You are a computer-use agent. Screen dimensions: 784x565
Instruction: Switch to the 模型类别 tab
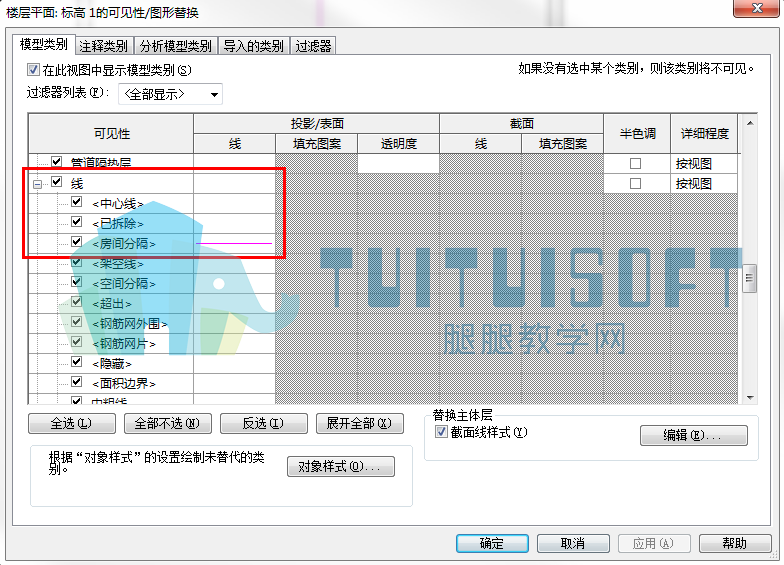44,44
